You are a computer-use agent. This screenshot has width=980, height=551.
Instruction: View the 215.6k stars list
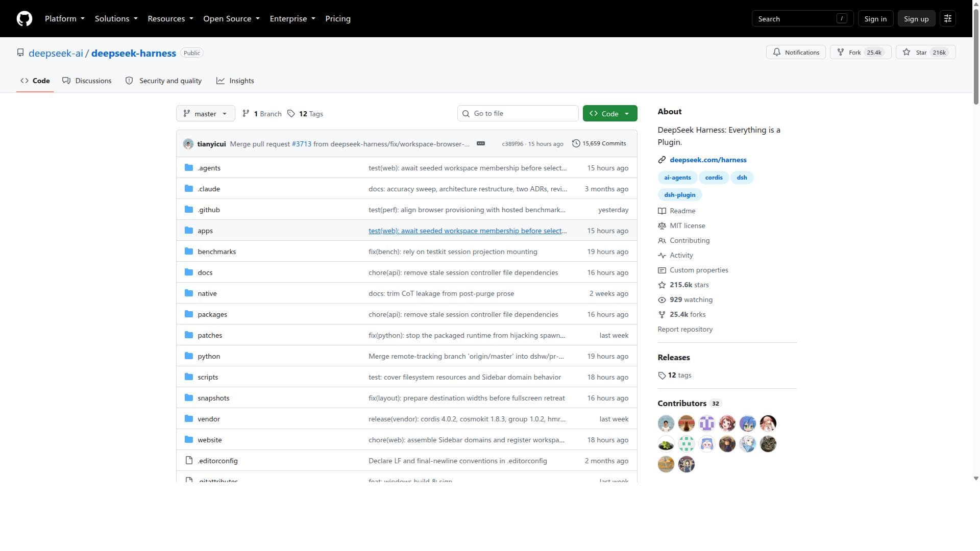pyautogui.click(x=683, y=285)
